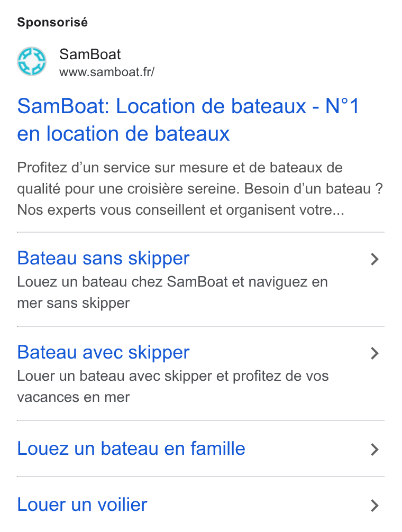Screen dimensions: 402x532
Task: Click the ad description starting with Profitez
Action: click(x=200, y=189)
